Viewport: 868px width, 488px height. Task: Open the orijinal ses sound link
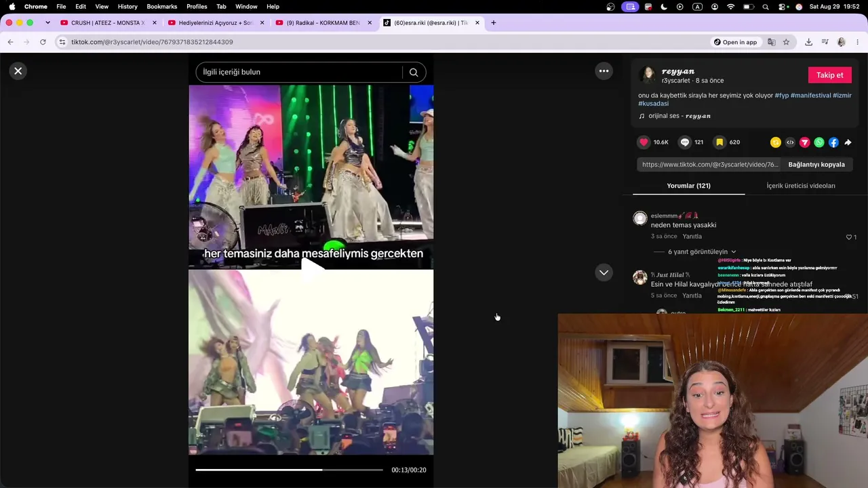679,116
